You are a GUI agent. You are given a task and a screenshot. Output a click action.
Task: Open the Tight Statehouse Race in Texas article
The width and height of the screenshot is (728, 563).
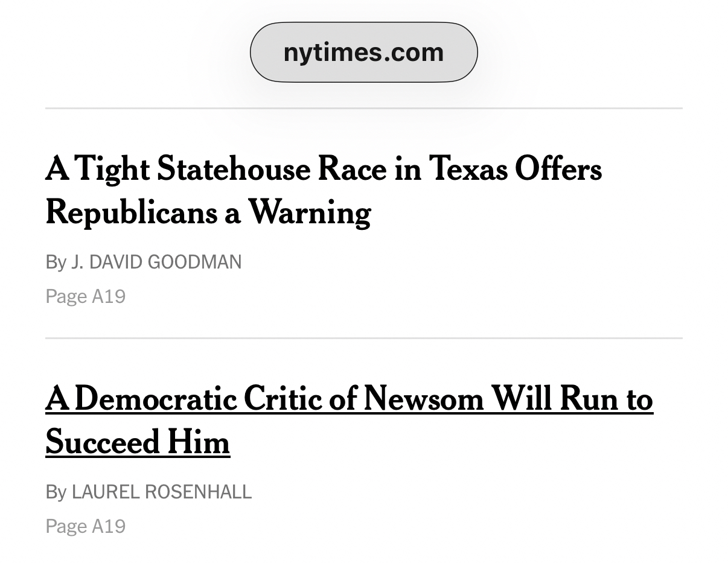(323, 169)
